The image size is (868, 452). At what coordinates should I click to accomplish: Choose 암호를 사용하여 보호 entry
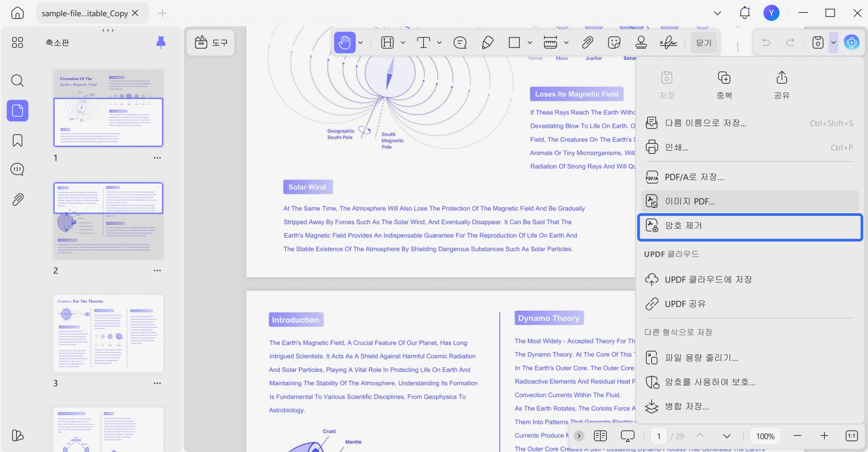tap(749, 382)
